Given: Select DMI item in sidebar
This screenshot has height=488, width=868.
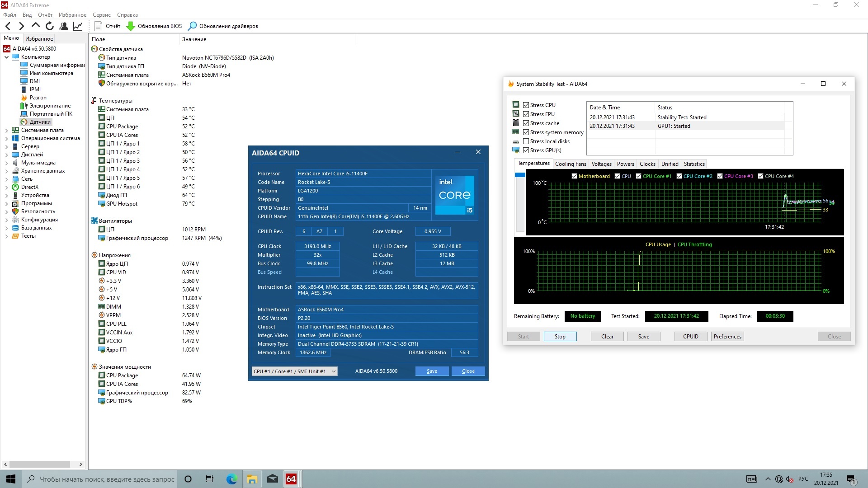Looking at the screenshot, I should [30, 81].
